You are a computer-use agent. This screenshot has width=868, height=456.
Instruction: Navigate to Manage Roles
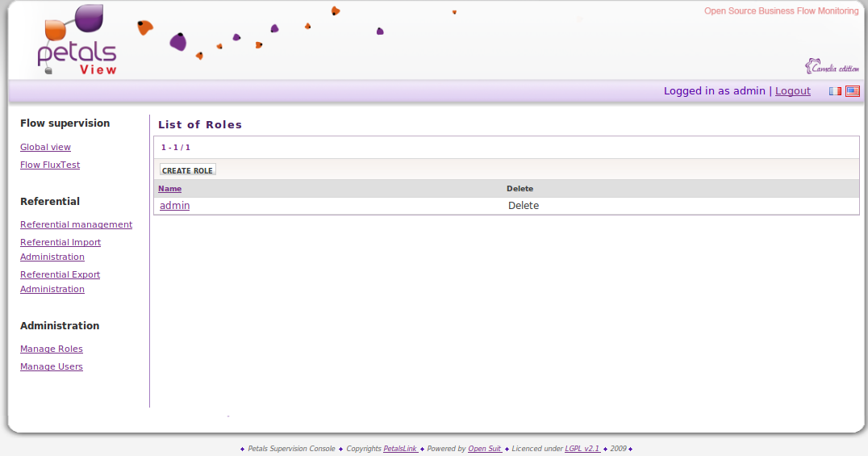coord(52,349)
